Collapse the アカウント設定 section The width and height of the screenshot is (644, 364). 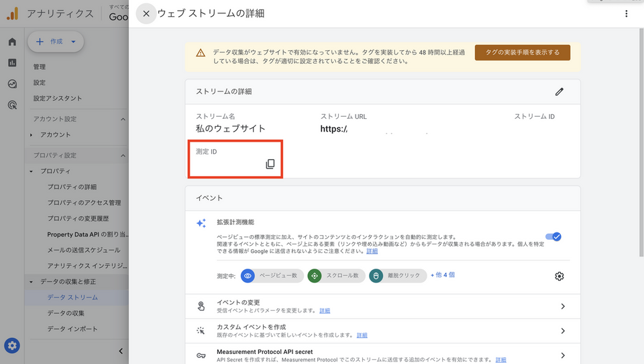point(123,120)
